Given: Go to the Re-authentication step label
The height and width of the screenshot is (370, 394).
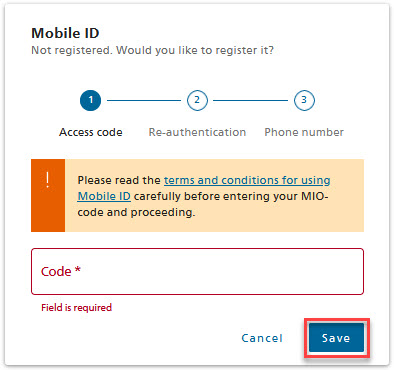Looking at the screenshot, I should (x=197, y=132).
